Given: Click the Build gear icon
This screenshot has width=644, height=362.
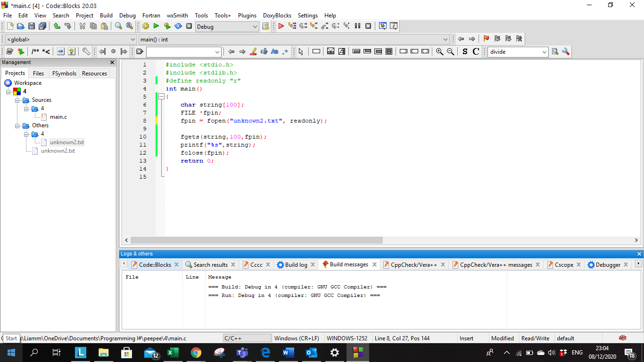Looking at the screenshot, I should [x=145, y=26].
